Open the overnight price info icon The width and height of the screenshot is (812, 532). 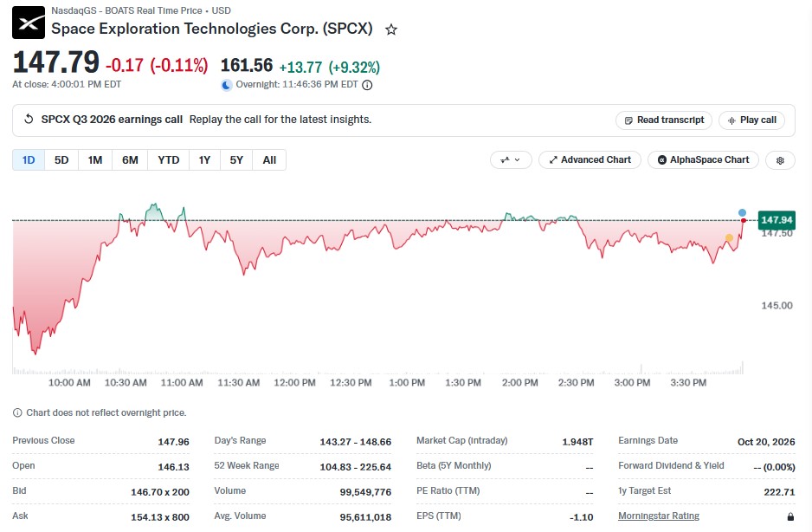(x=367, y=85)
